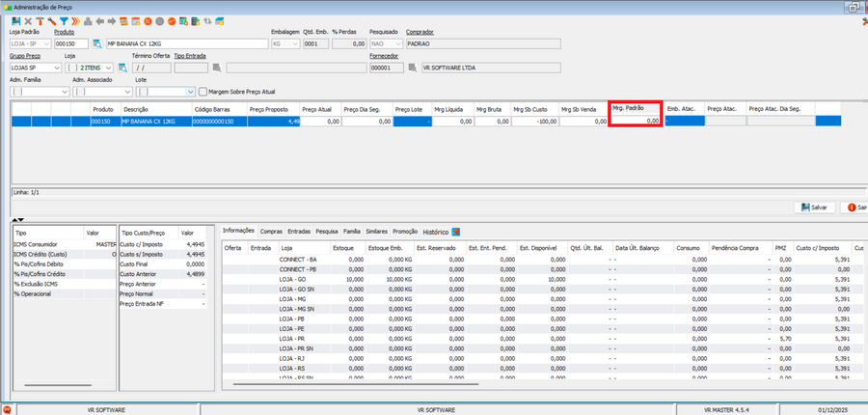Click the Loja lookup magnifier icon
The width and height of the screenshot is (868, 415).
click(x=124, y=69)
